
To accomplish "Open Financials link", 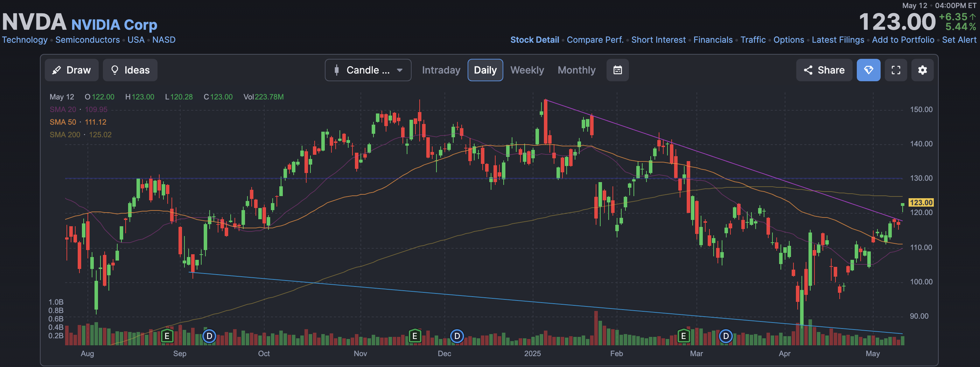I will [x=713, y=40].
